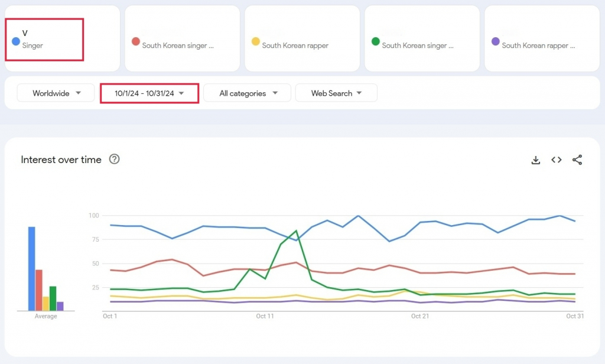
Task: Click the tall blue bar in Average chart
Action: (32, 269)
